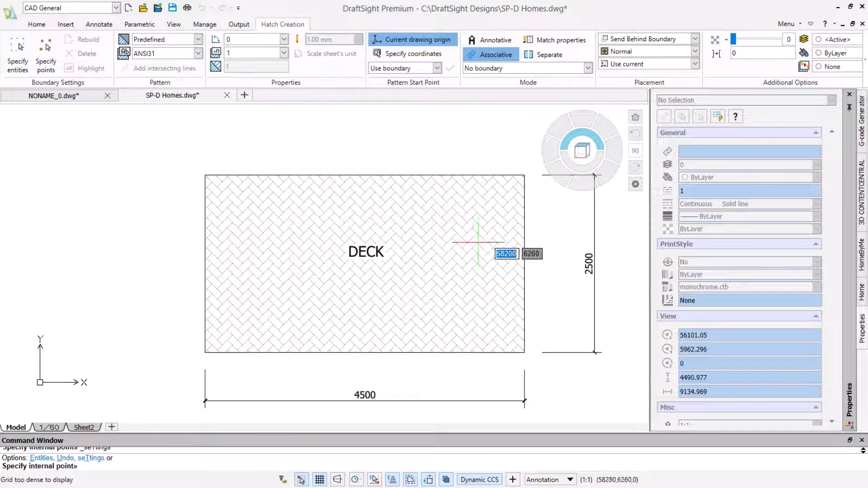
Task: Click the Specify entities tool
Action: [x=18, y=54]
